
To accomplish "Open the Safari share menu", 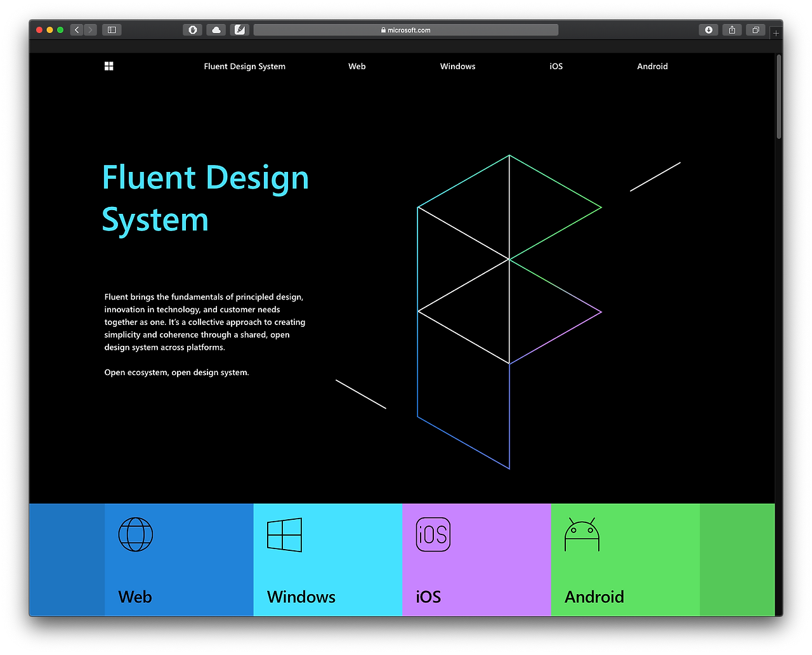I will click(732, 30).
